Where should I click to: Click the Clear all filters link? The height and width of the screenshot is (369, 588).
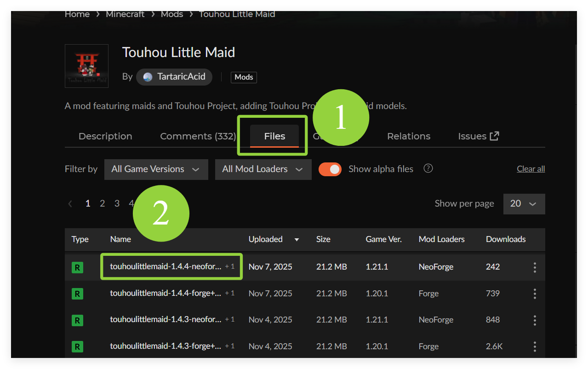tap(531, 169)
